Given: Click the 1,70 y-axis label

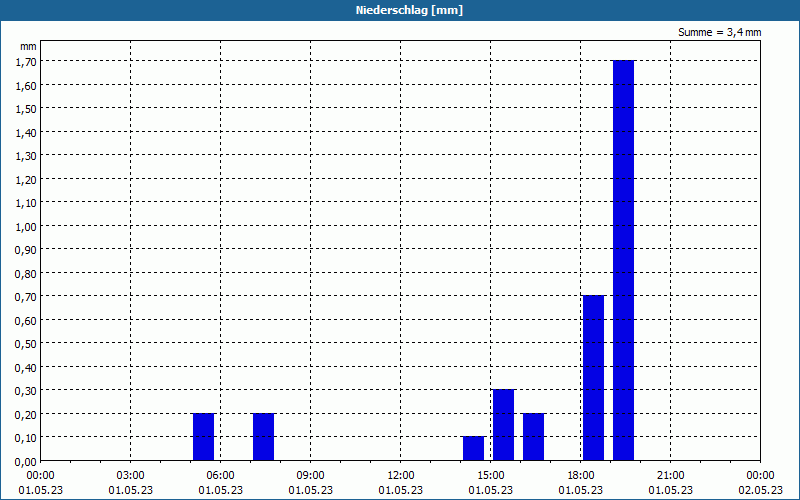Looking at the screenshot, I should pyautogui.click(x=26, y=62).
